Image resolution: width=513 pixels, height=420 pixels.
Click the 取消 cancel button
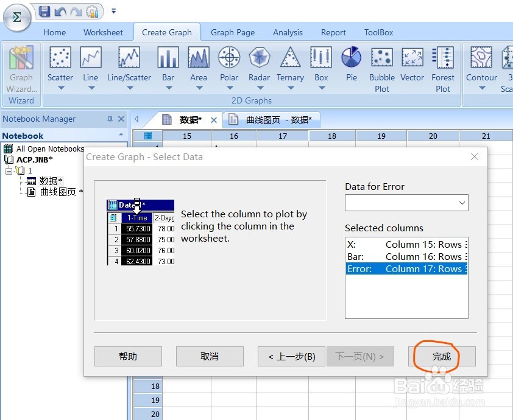[x=210, y=356]
